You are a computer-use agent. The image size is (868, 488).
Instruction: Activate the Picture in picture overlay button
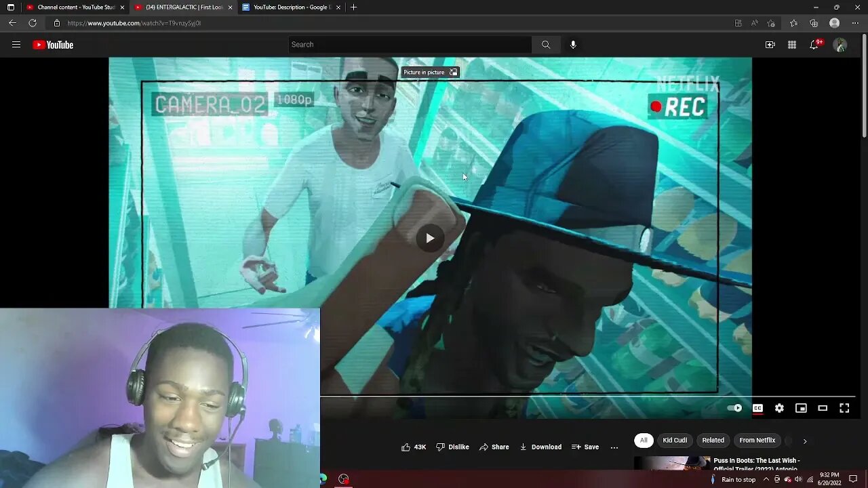(431, 72)
